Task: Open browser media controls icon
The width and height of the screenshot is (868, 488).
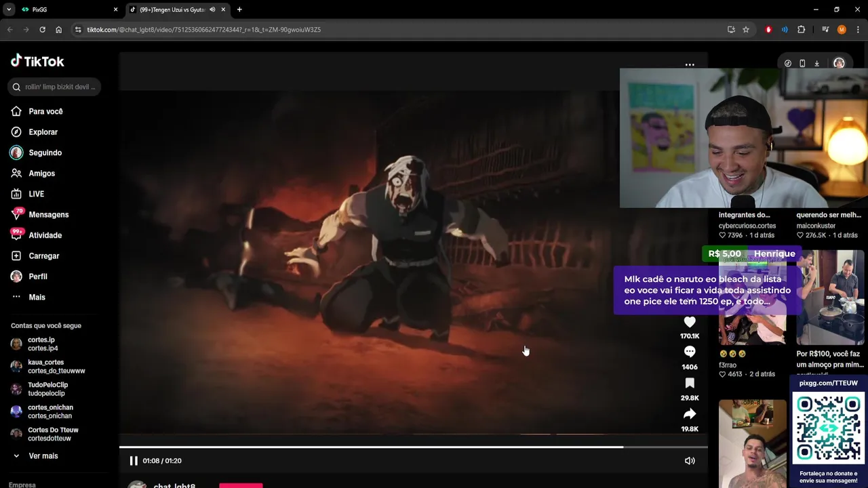Action: tap(825, 30)
